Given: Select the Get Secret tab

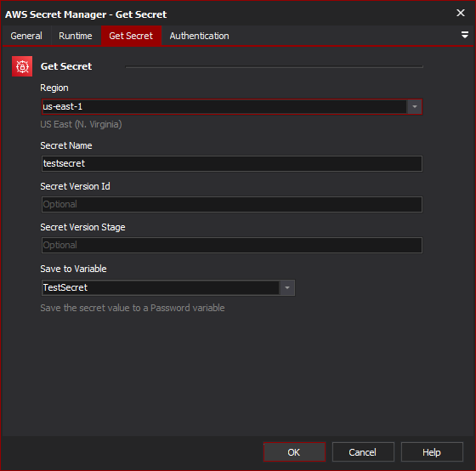Looking at the screenshot, I should (131, 36).
